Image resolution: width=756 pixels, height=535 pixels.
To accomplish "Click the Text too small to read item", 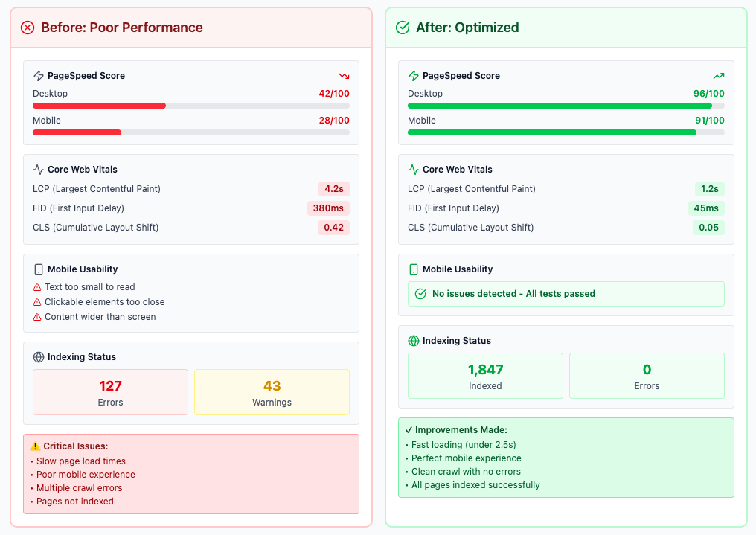I will pyautogui.click(x=90, y=287).
